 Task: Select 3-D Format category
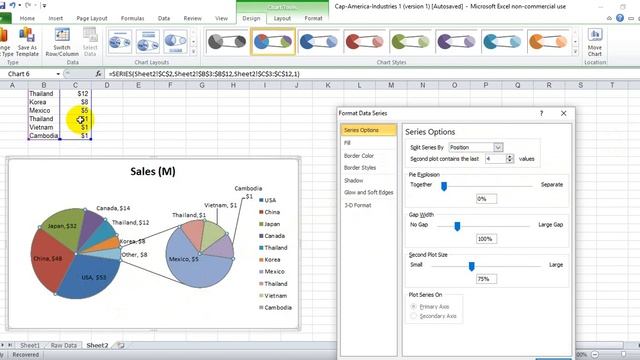pyautogui.click(x=358, y=205)
